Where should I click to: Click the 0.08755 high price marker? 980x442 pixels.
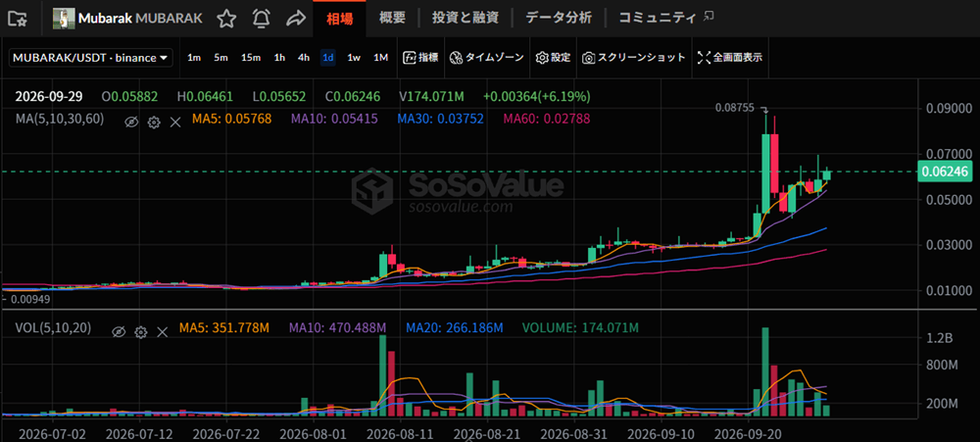(x=735, y=108)
